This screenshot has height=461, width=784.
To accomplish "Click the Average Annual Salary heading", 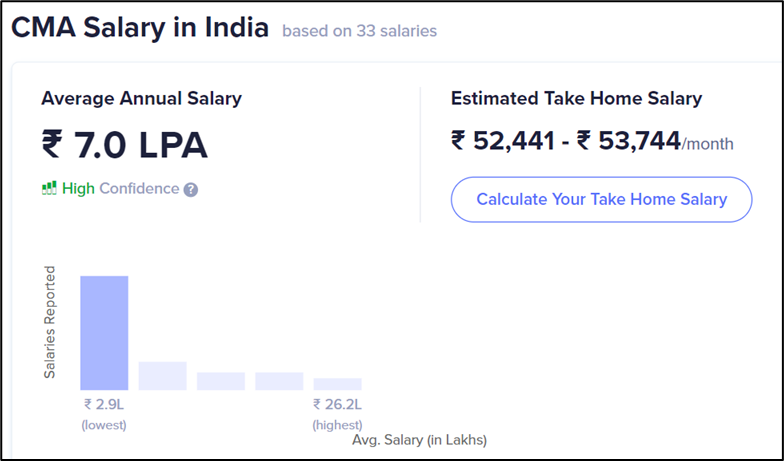I will pos(142,98).
